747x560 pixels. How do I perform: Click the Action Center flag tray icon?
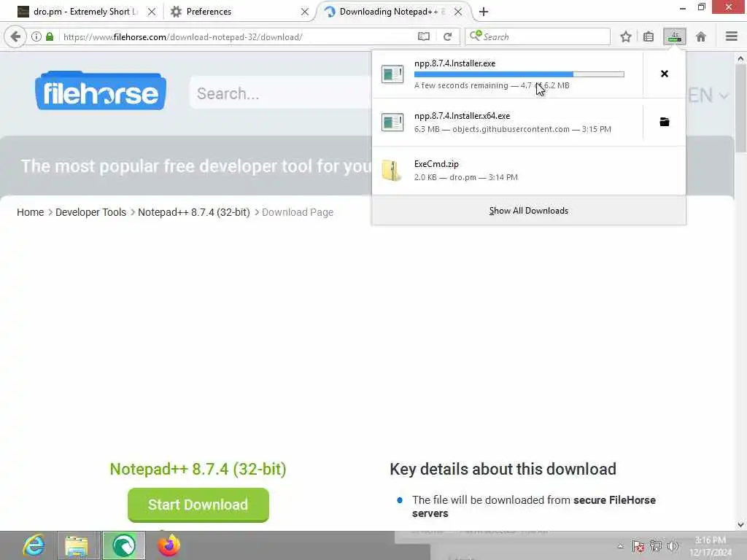point(638,546)
